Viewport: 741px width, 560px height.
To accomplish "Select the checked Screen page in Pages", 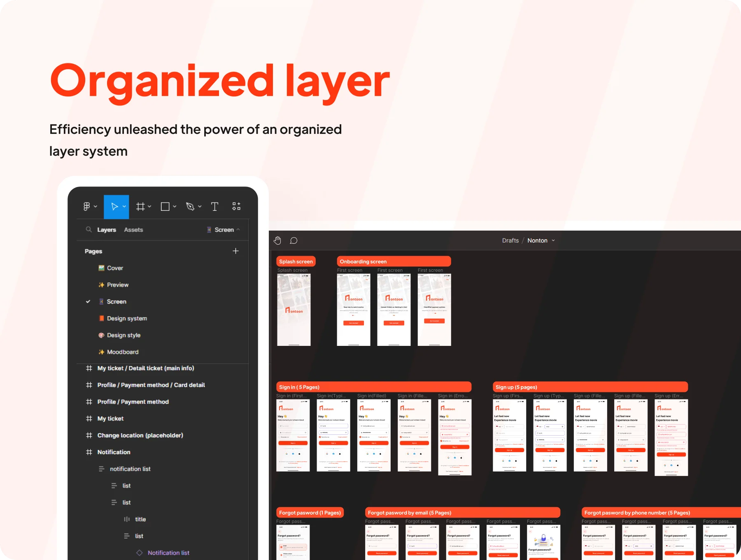I will tap(117, 302).
